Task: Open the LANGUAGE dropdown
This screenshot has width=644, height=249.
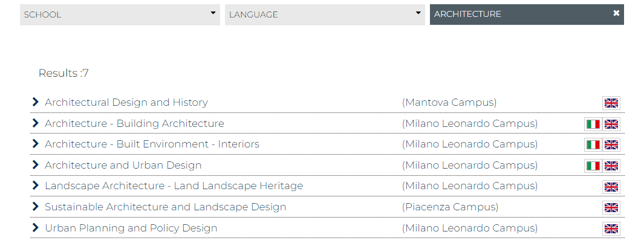Action: pyautogui.click(x=325, y=15)
